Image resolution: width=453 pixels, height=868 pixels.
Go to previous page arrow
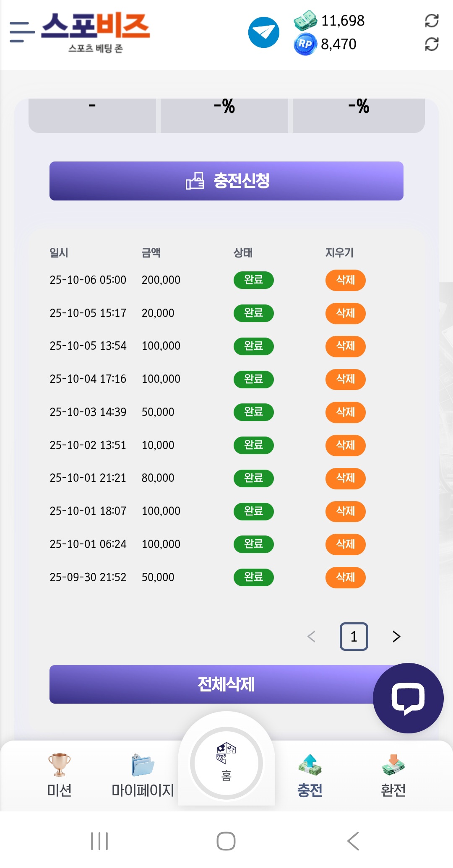click(x=311, y=637)
